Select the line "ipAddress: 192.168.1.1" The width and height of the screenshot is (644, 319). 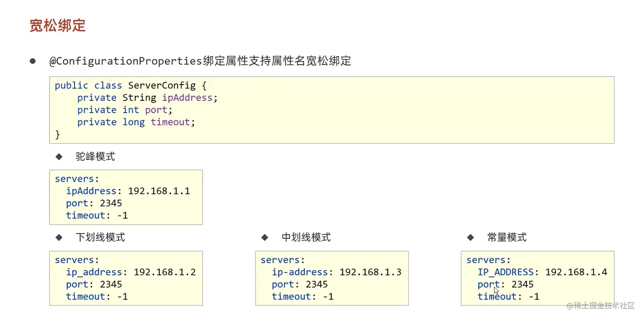coord(128,191)
